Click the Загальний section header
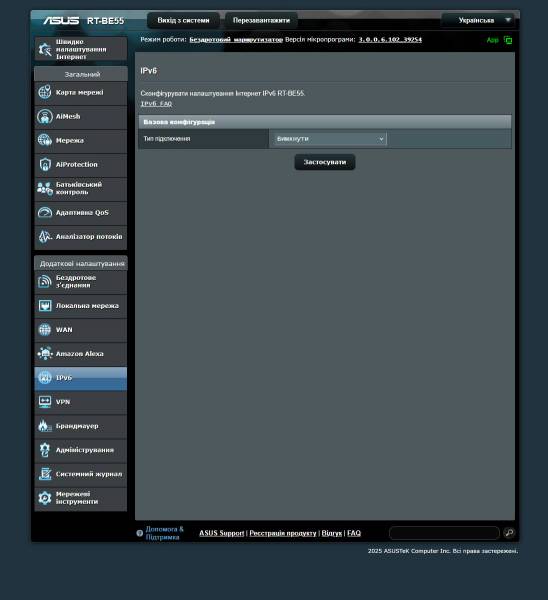This screenshot has height=600, width=548. point(81,74)
